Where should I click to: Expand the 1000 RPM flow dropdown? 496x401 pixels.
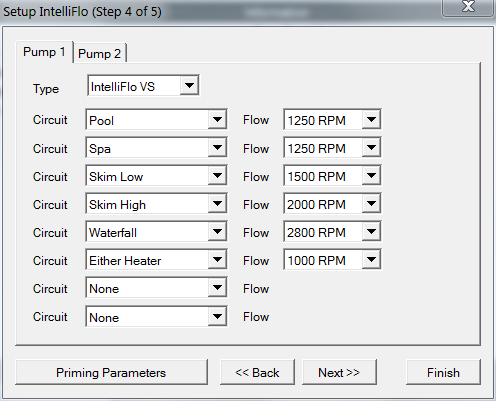332,259
